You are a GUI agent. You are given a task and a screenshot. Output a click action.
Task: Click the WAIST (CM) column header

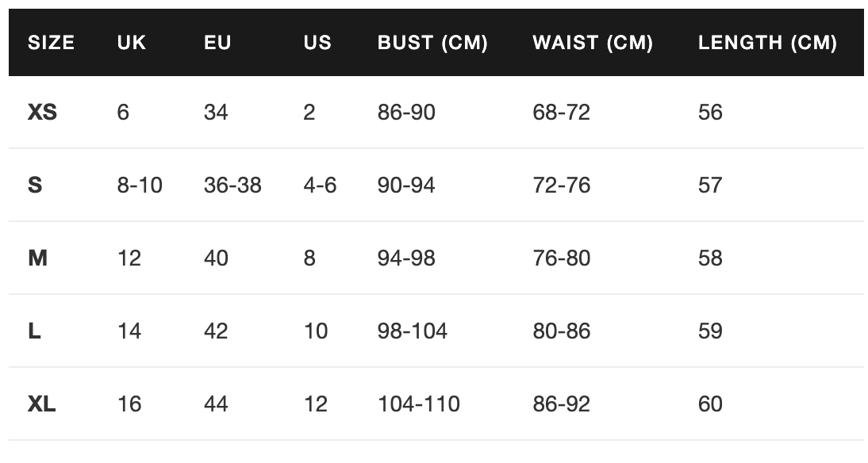593,43
